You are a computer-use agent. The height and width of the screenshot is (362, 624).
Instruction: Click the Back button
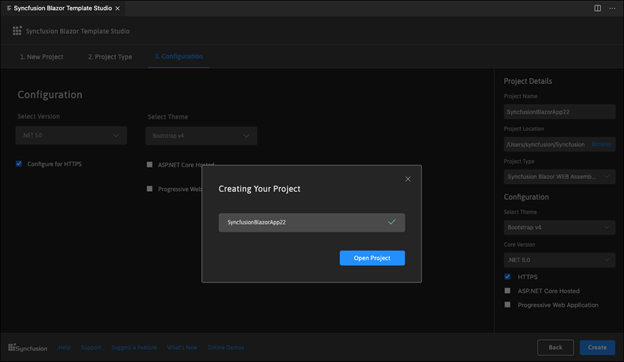[x=555, y=347]
